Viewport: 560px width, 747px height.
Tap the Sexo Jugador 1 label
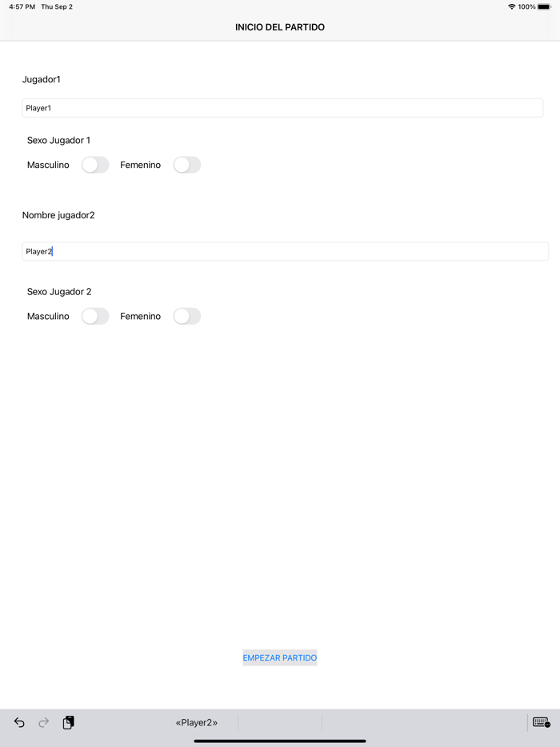click(58, 140)
